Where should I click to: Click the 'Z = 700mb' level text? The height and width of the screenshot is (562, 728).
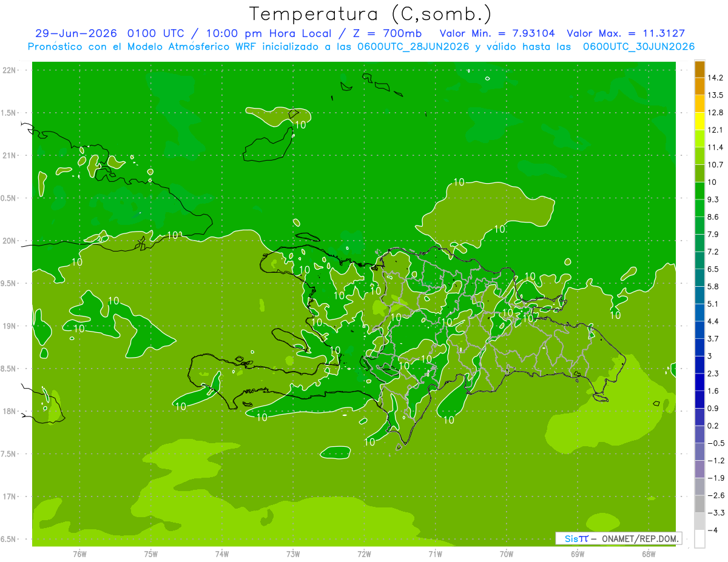[x=387, y=33]
